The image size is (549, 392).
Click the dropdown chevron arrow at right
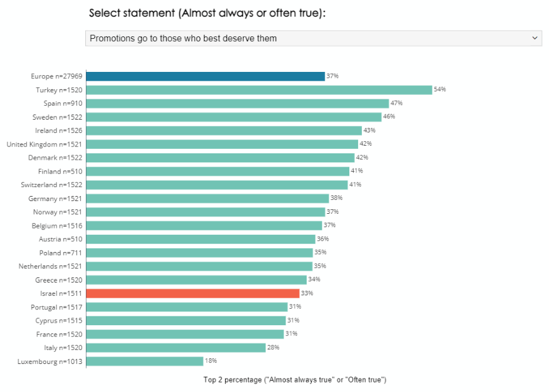click(535, 38)
